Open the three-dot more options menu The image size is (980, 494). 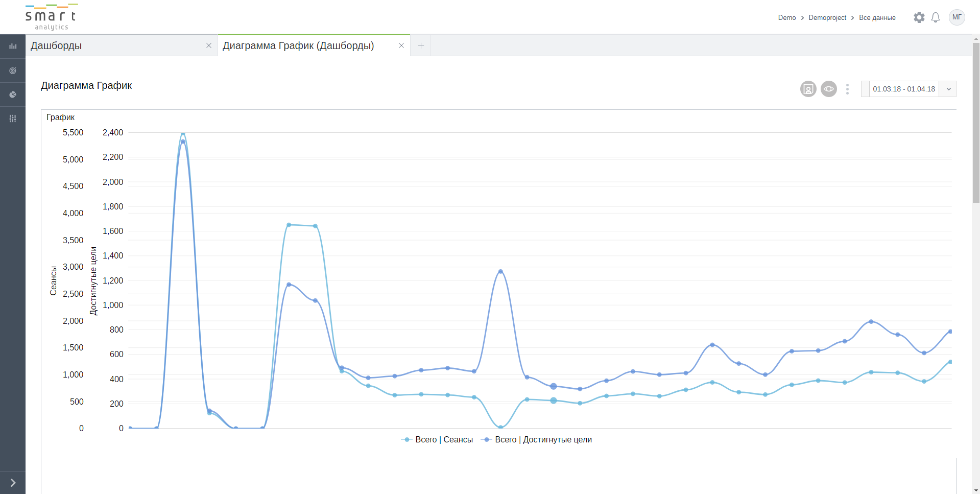[847, 89]
